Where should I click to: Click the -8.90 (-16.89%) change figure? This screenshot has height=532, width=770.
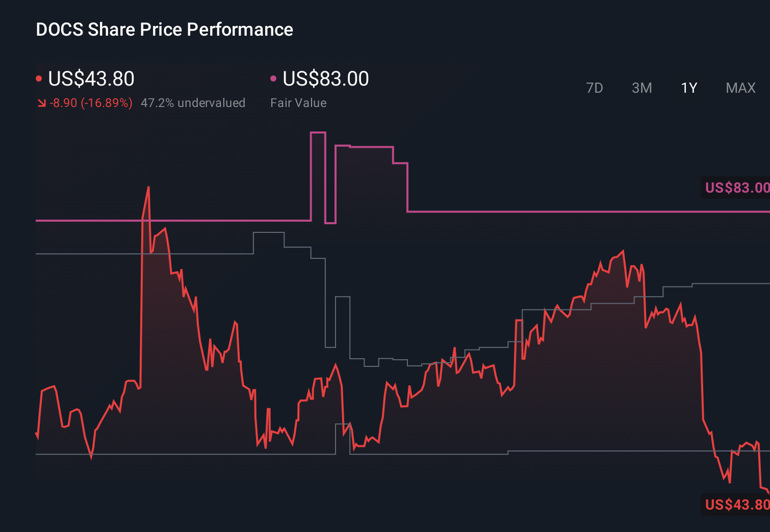tap(91, 103)
